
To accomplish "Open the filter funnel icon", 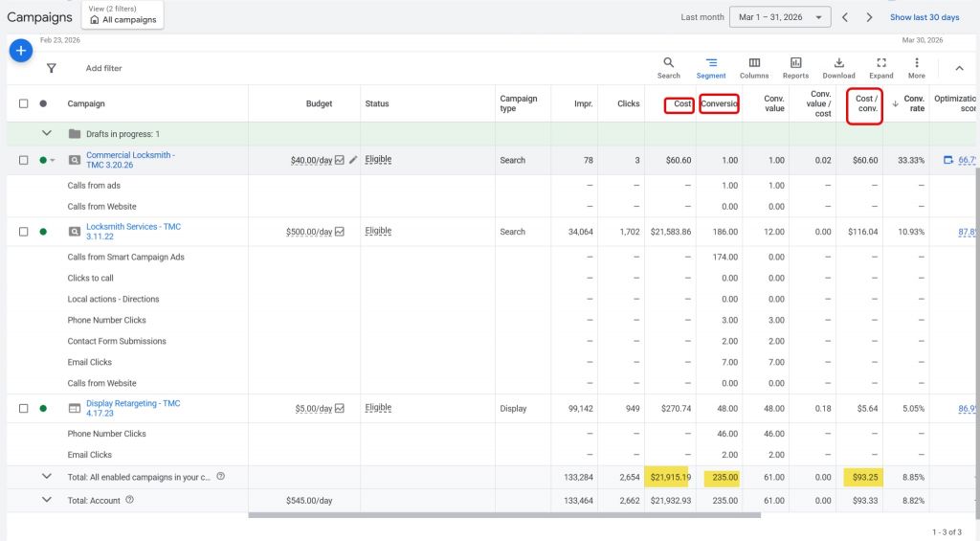I will click(52, 68).
